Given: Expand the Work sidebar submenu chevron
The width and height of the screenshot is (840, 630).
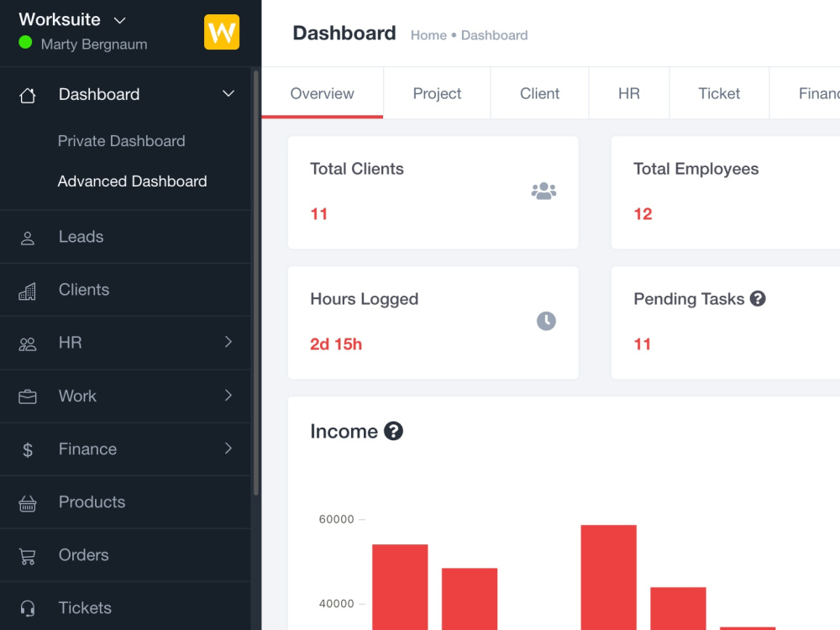Looking at the screenshot, I should (x=228, y=396).
